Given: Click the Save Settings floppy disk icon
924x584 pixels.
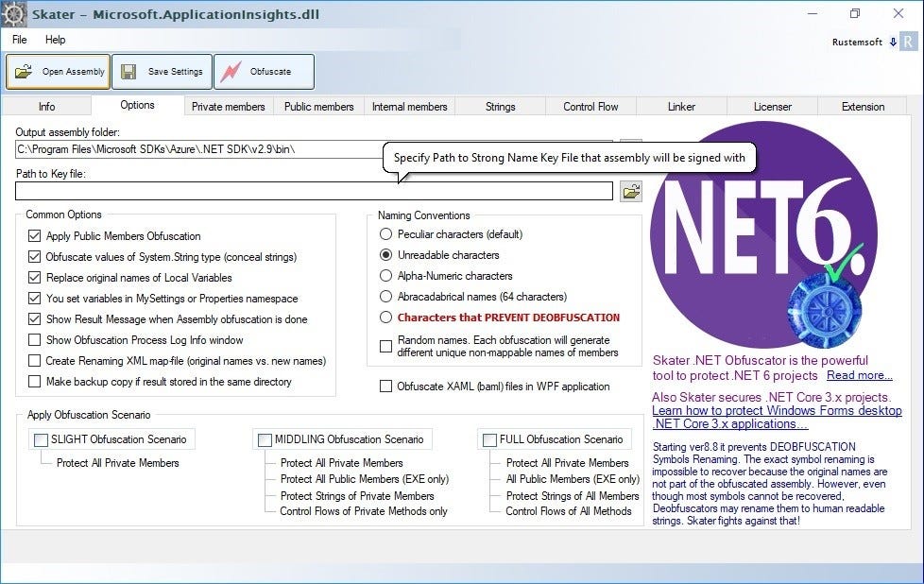Looking at the screenshot, I should [x=128, y=72].
